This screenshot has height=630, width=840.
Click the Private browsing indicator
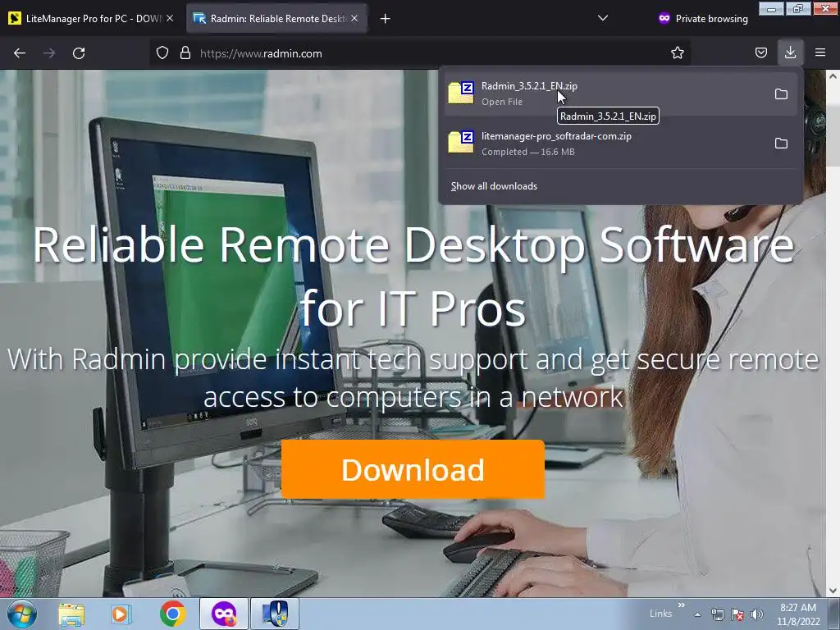tap(703, 18)
